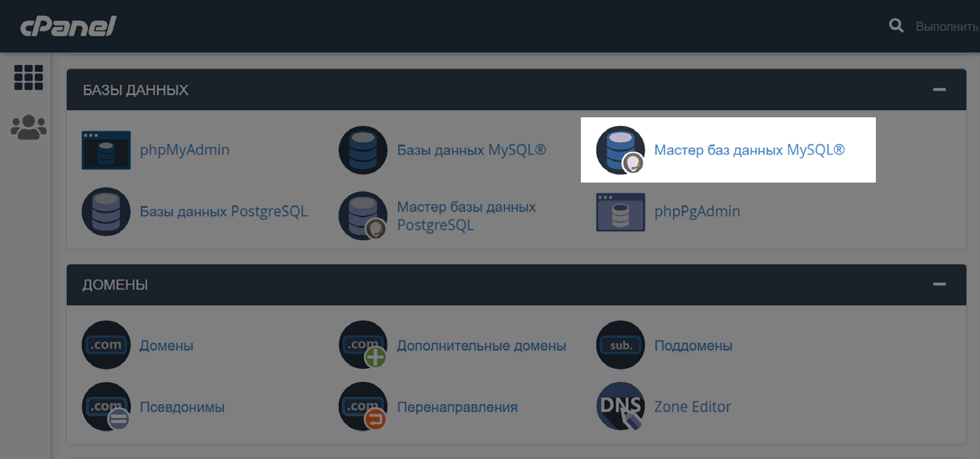The width and height of the screenshot is (980, 459).
Task: Open the Псевдонимы link
Action: point(182,407)
